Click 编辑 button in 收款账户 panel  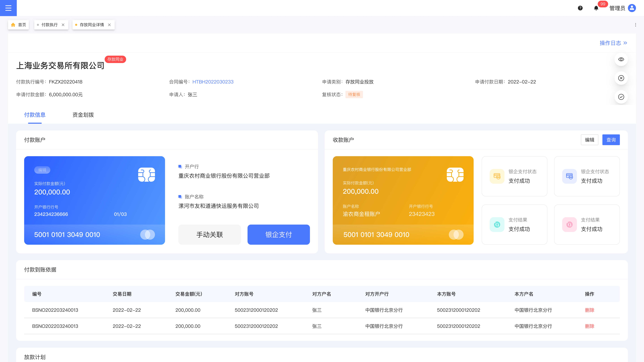[590, 140]
